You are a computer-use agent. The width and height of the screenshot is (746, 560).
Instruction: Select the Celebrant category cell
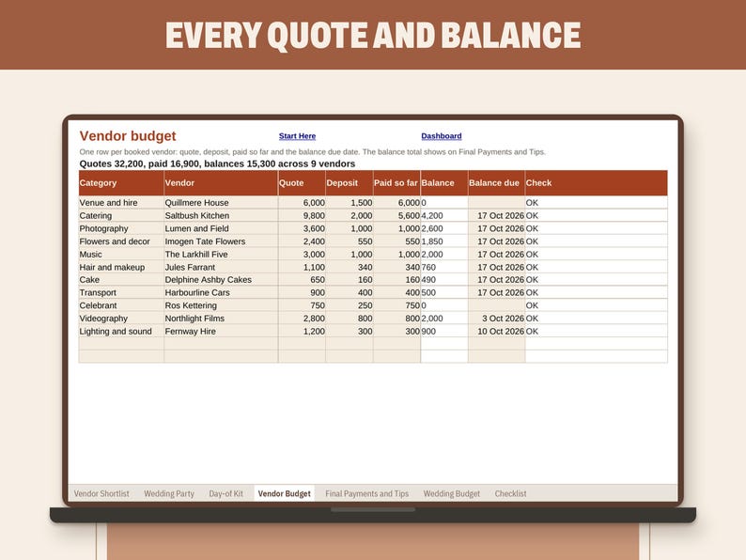tap(121, 305)
